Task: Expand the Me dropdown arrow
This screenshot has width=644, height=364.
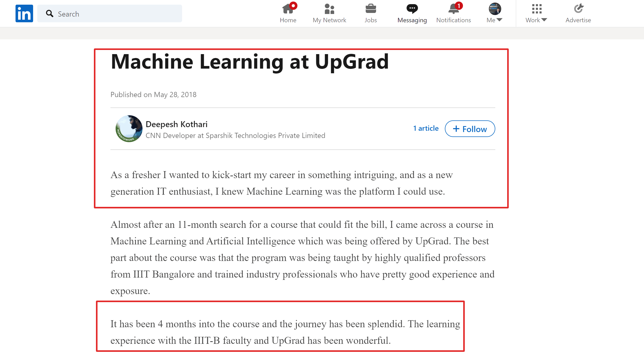Action: pos(499,20)
